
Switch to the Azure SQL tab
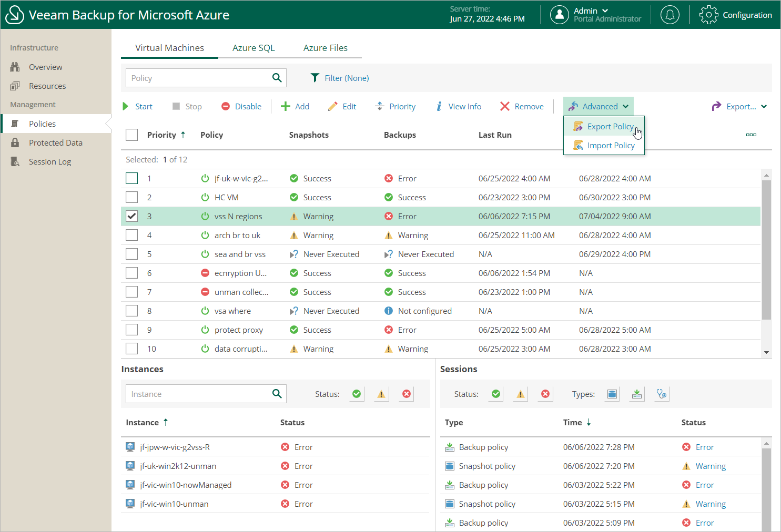point(253,48)
